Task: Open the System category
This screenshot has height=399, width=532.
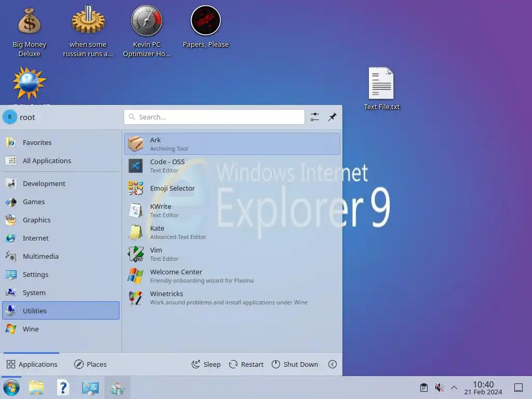Action: coord(61,292)
